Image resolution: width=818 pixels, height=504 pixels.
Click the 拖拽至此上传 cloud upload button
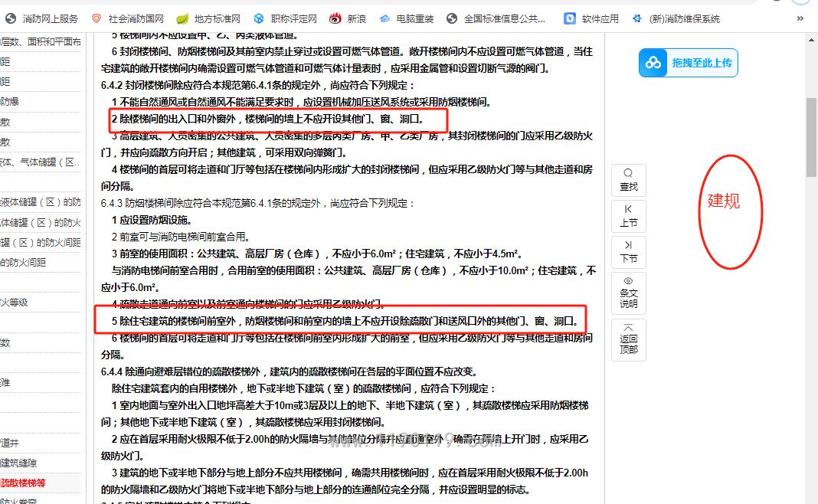(x=689, y=63)
